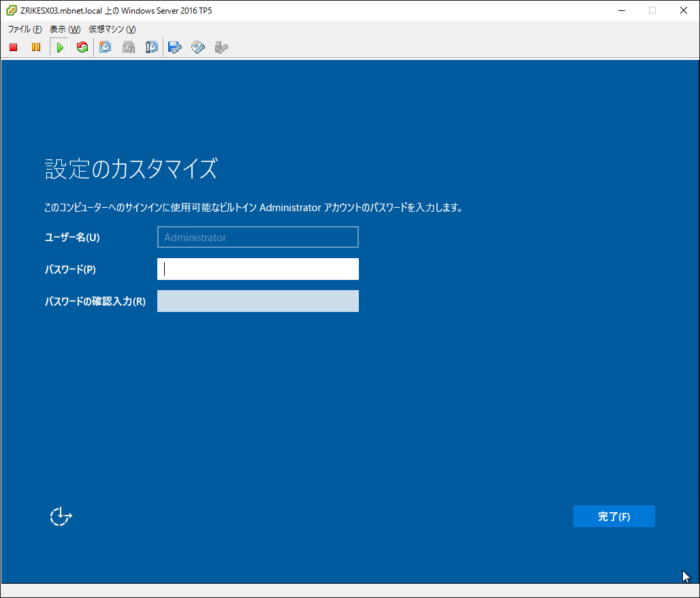
Task: Minimize the console window
Action: 621,10
